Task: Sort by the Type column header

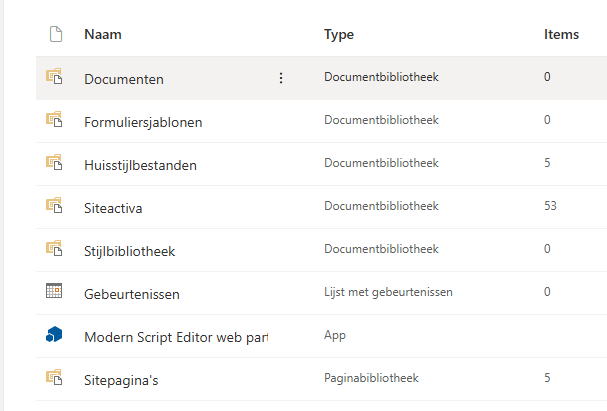Action: (x=339, y=35)
